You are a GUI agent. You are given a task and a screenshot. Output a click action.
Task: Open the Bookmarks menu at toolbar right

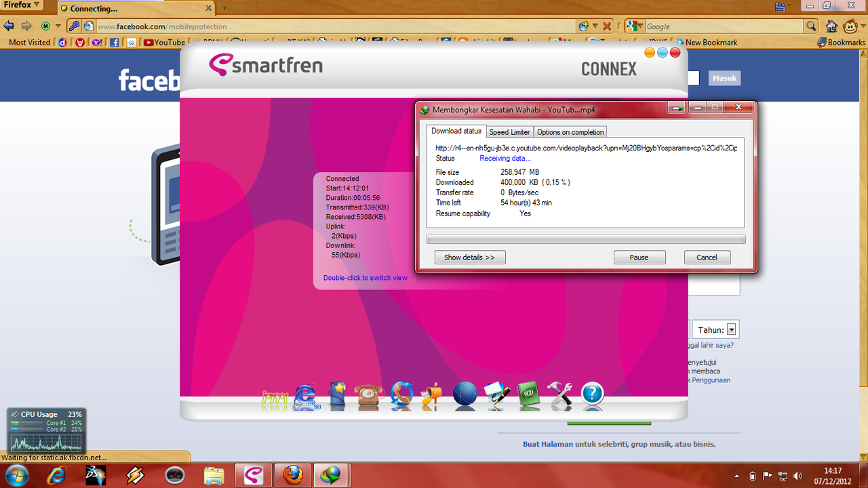pos(842,42)
